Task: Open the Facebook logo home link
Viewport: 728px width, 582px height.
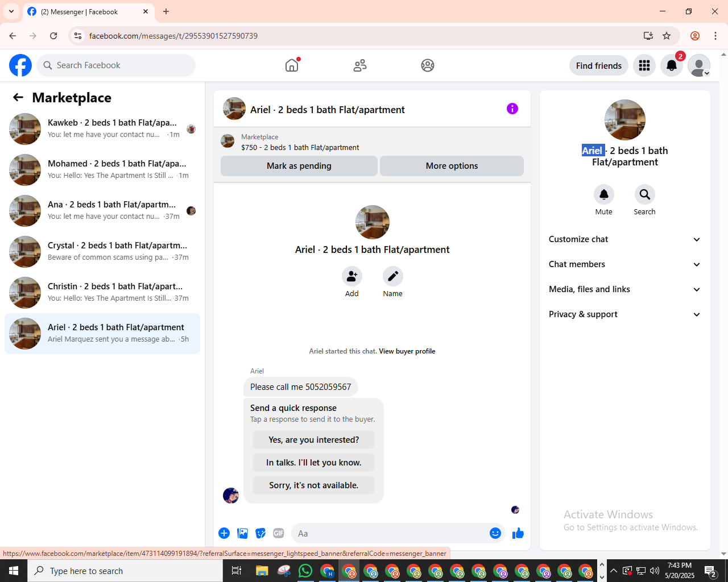Action: point(20,65)
